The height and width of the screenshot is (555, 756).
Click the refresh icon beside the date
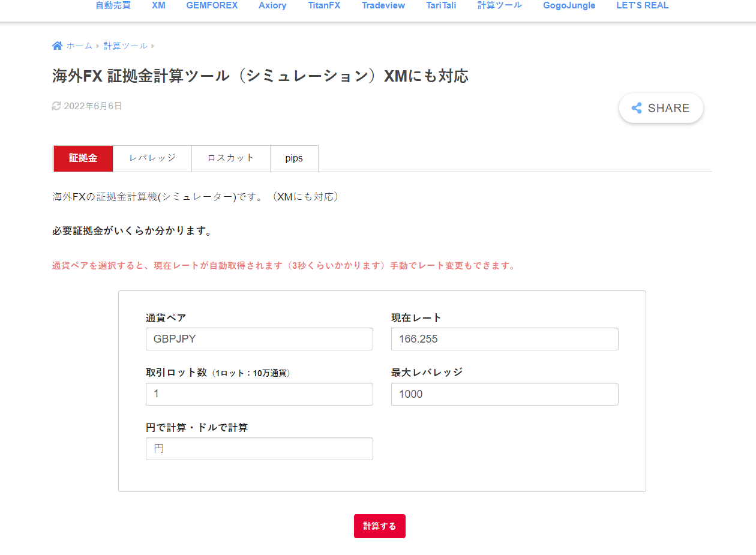pos(56,106)
